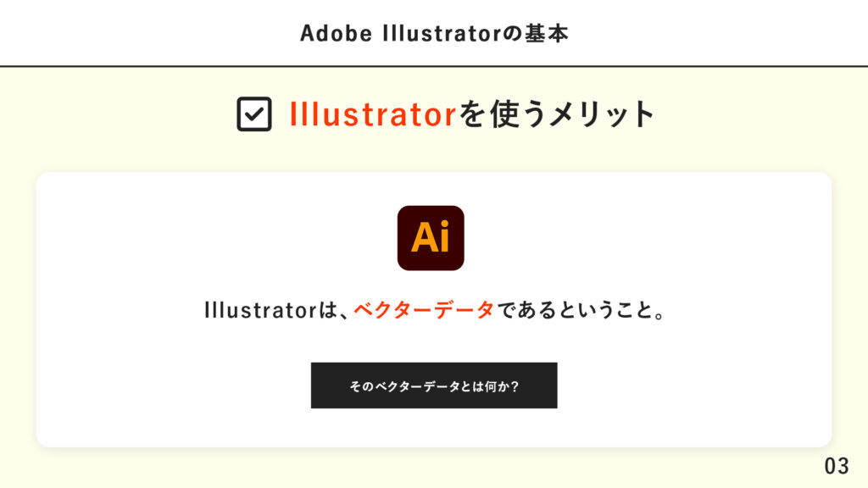Screen dimensions: 868x488
Task: Click the check mark inside the checkbox
Action: click(254, 114)
